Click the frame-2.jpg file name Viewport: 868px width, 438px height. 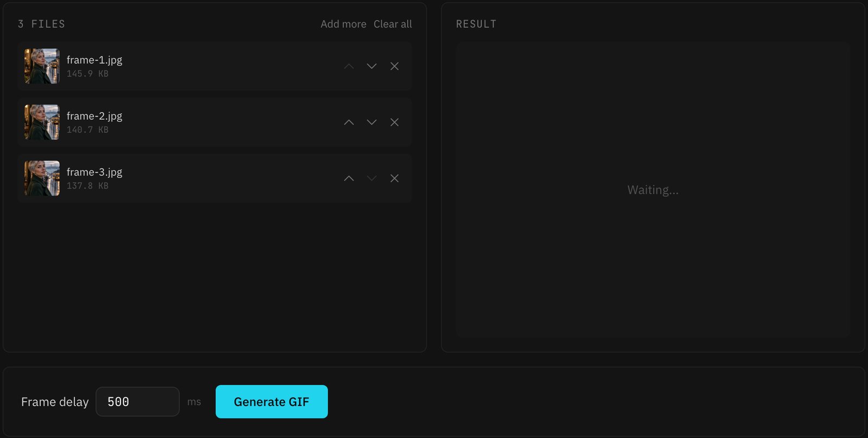point(94,116)
